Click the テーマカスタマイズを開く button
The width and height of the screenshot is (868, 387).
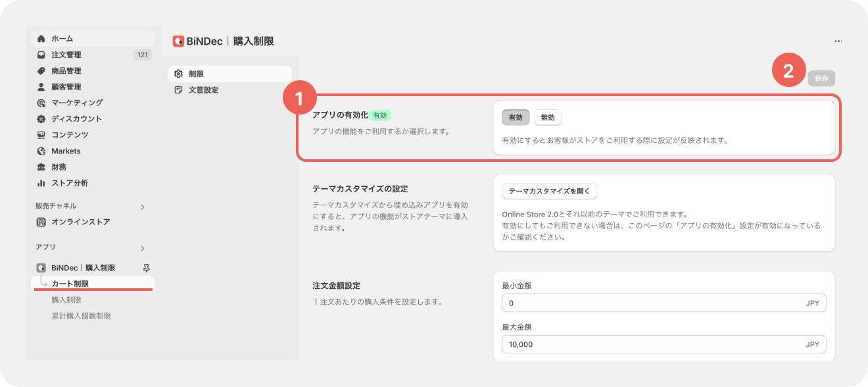pos(549,192)
